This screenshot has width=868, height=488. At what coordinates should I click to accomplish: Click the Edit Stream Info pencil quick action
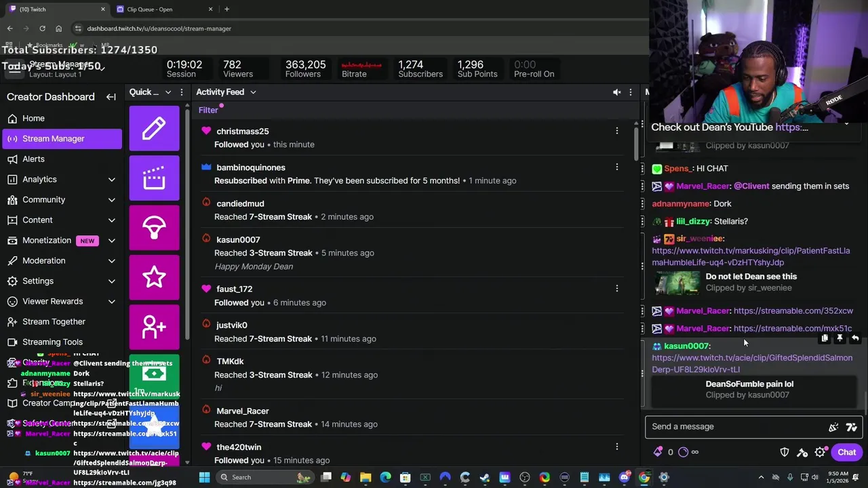tap(154, 128)
